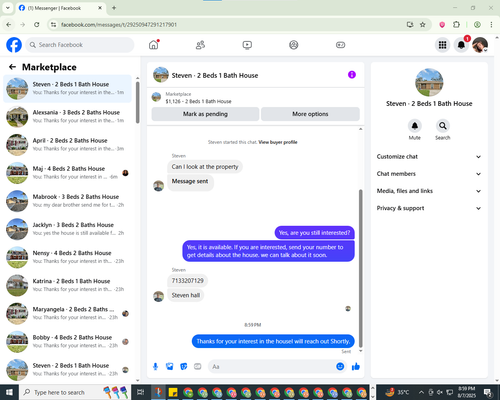Open browser extensions puzzle icon
Viewport: 500px width, 400px height.
pyautogui.click(x=456, y=24)
